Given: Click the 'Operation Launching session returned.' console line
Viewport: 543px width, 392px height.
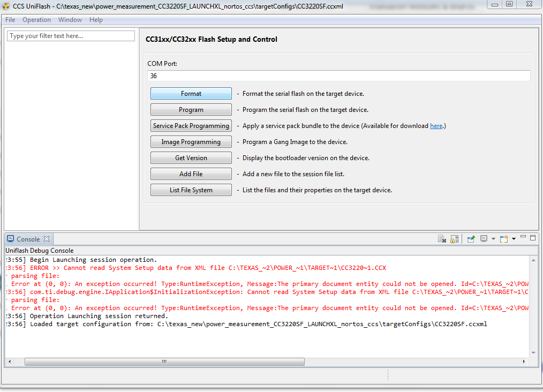Looking at the screenshot, I should (x=87, y=316).
